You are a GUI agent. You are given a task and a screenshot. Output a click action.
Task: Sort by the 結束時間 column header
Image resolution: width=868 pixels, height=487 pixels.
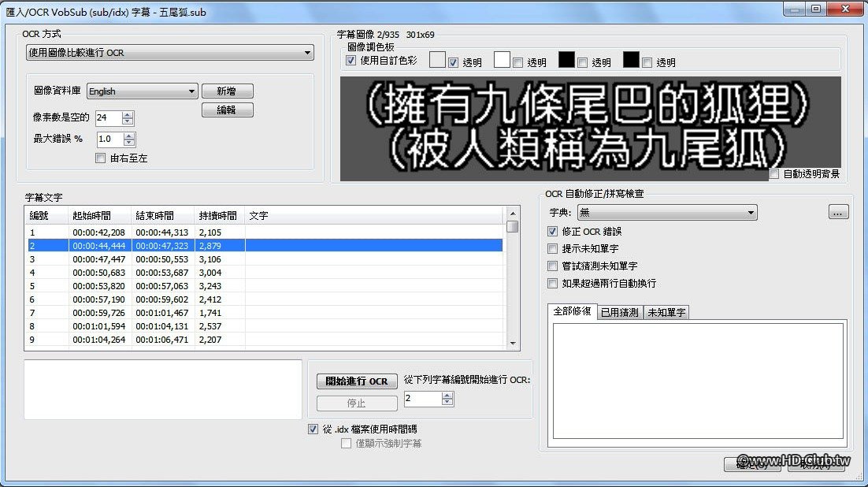163,215
